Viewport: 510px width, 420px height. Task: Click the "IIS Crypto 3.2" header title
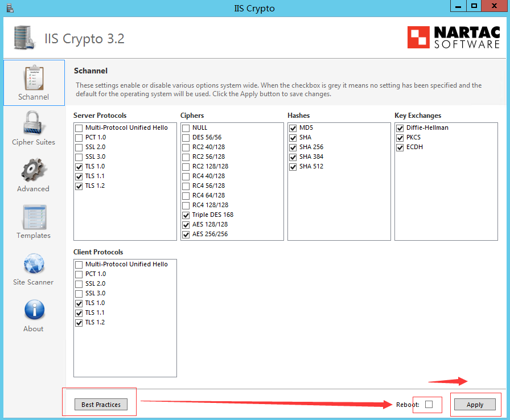pos(85,39)
